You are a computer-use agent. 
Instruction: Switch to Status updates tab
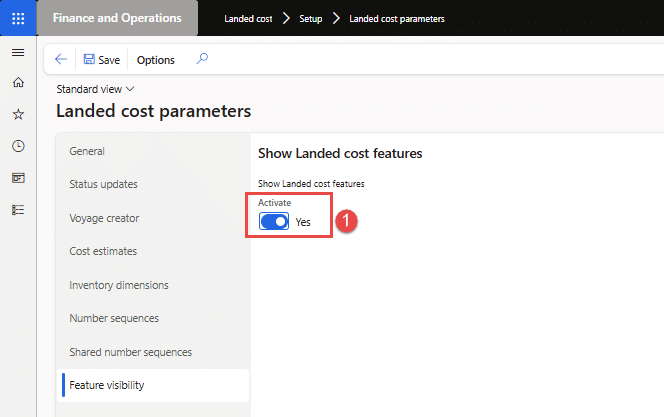point(103,184)
